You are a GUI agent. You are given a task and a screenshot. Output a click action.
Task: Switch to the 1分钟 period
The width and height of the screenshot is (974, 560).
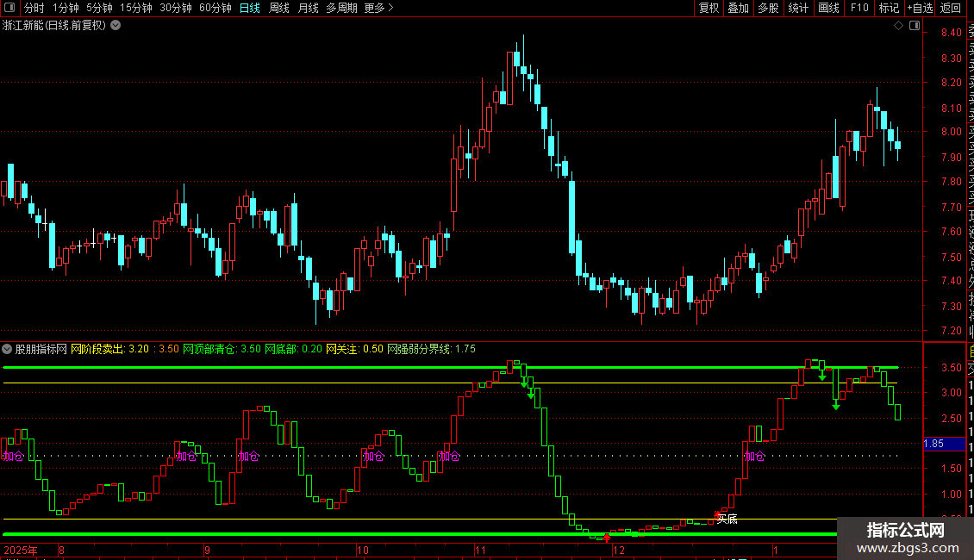pos(66,8)
